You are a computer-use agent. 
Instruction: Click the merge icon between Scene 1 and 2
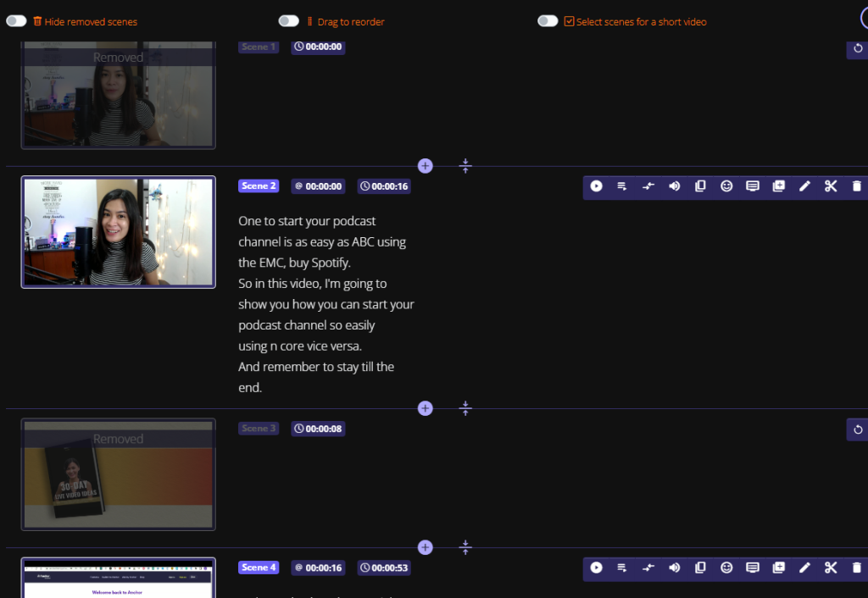(x=465, y=166)
